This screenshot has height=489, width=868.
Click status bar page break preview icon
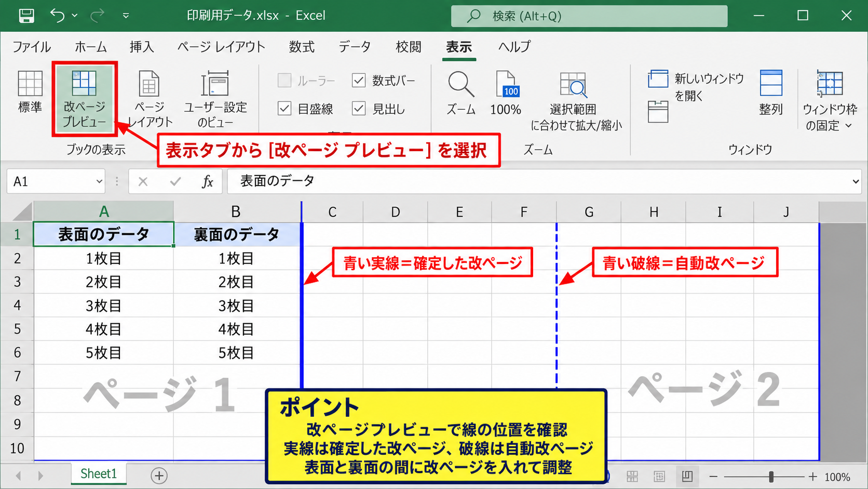point(687,477)
